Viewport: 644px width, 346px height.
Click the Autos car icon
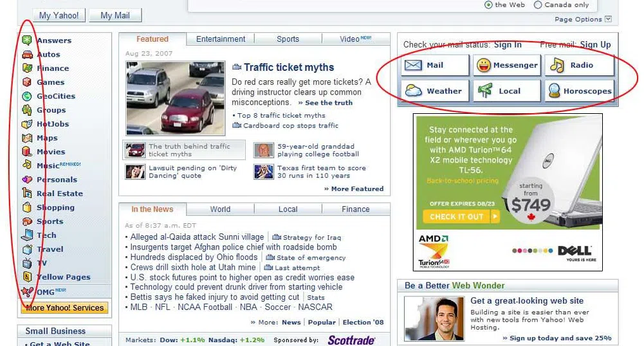[27, 54]
